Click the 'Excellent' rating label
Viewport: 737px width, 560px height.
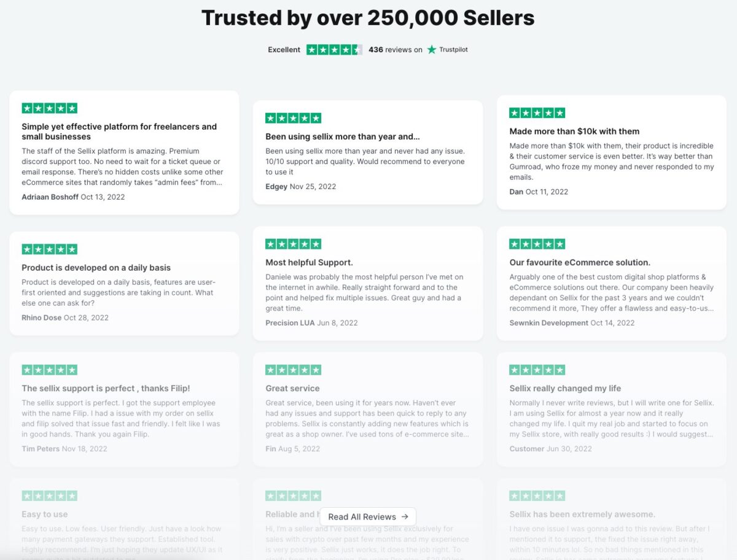284,50
